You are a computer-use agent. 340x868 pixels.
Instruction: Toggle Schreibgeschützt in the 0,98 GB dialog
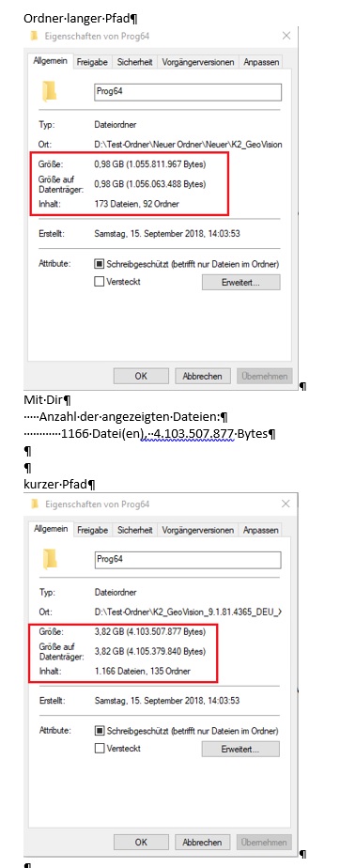pos(100,264)
